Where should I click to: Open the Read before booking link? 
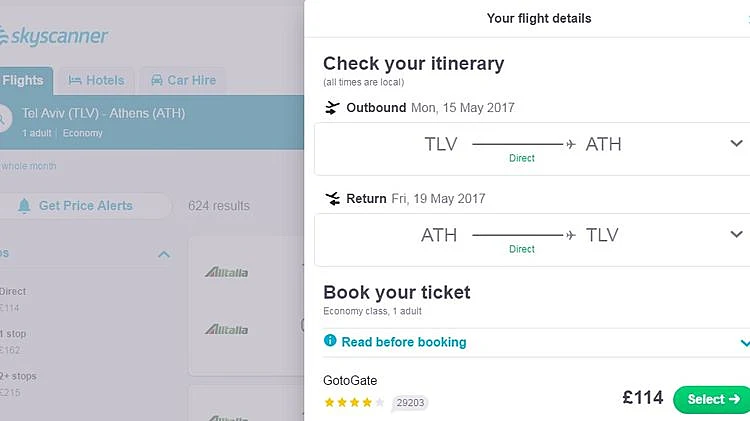pos(403,342)
